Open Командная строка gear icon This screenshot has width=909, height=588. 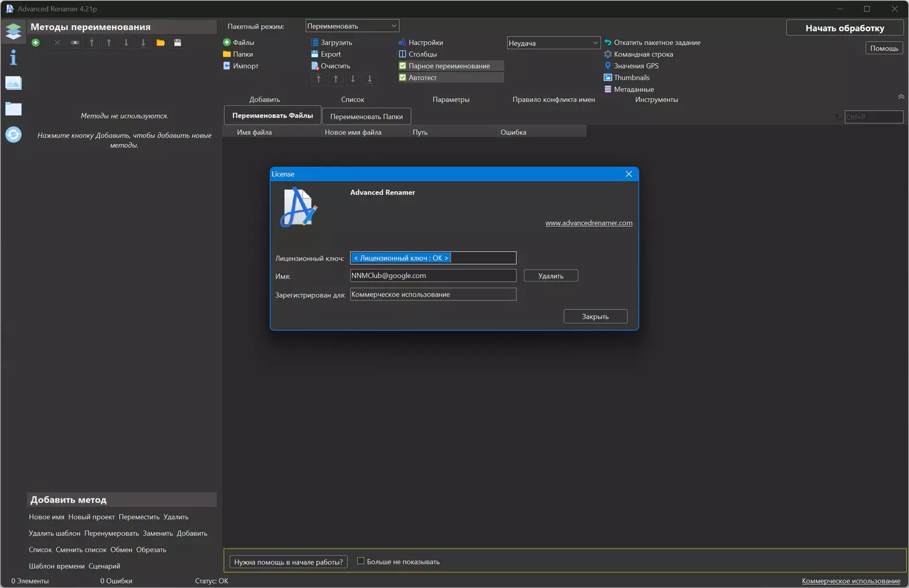[608, 54]
